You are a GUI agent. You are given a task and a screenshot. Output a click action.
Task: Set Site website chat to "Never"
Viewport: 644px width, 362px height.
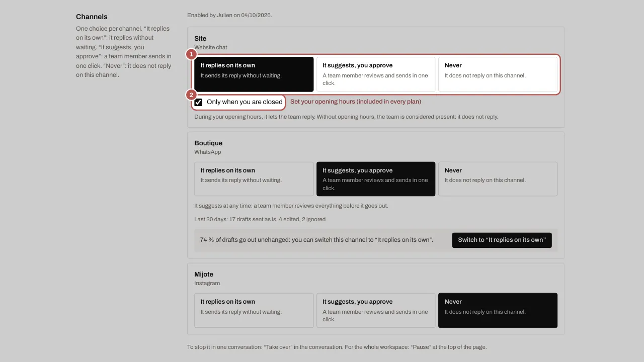[498, 74]
